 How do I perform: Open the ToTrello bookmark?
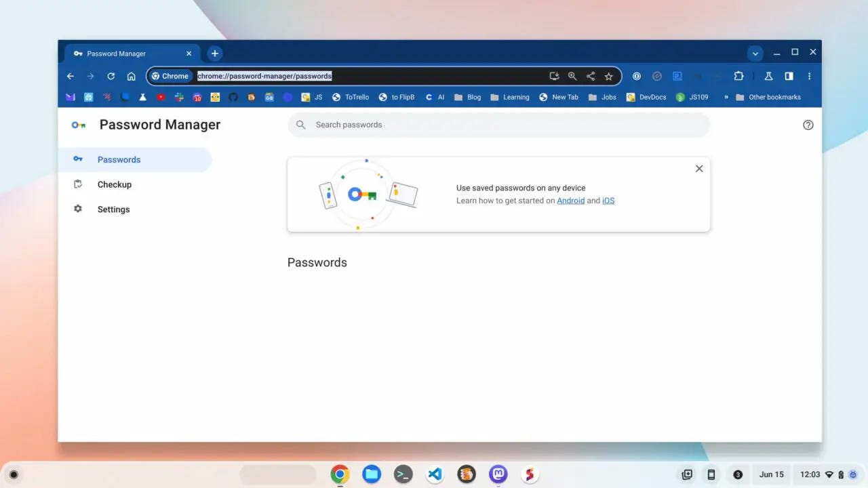[350, 97]
